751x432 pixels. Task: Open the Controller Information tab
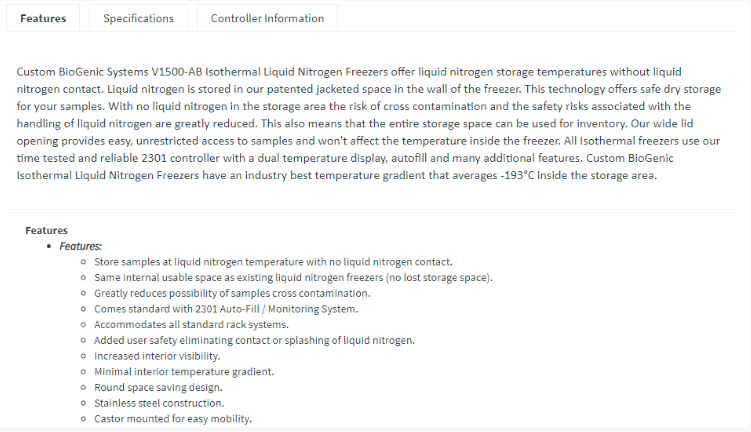click(267, 18)
